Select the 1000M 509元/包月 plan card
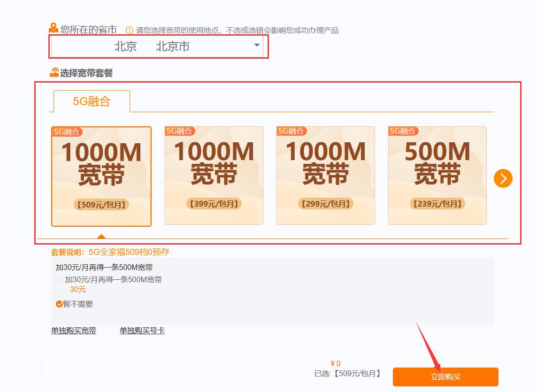Image resolution: width=537 pixels, height=392 pixels. (x=101, y=177)
